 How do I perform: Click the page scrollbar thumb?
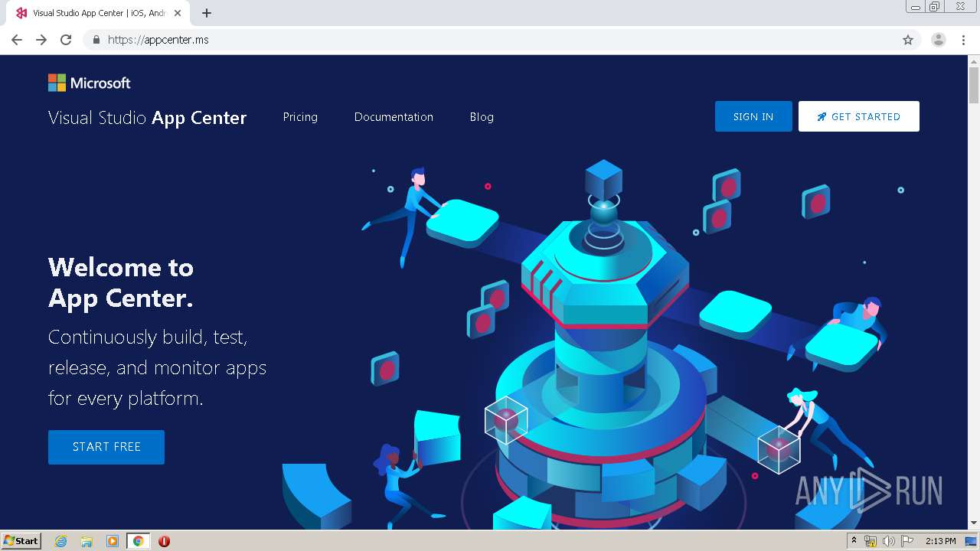pos(974,85)
